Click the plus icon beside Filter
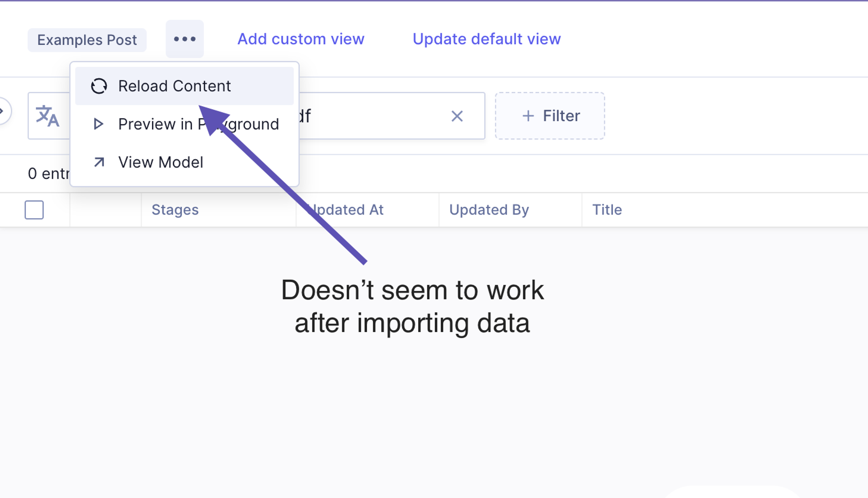The width and height of the screenshot is (868, 498). click(x=528, y=116)
